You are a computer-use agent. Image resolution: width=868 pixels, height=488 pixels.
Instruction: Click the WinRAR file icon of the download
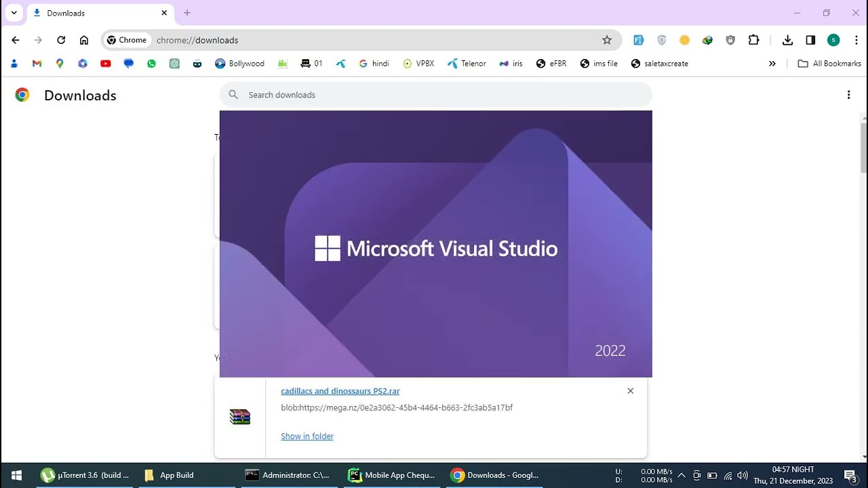click(x=240, y=417)
